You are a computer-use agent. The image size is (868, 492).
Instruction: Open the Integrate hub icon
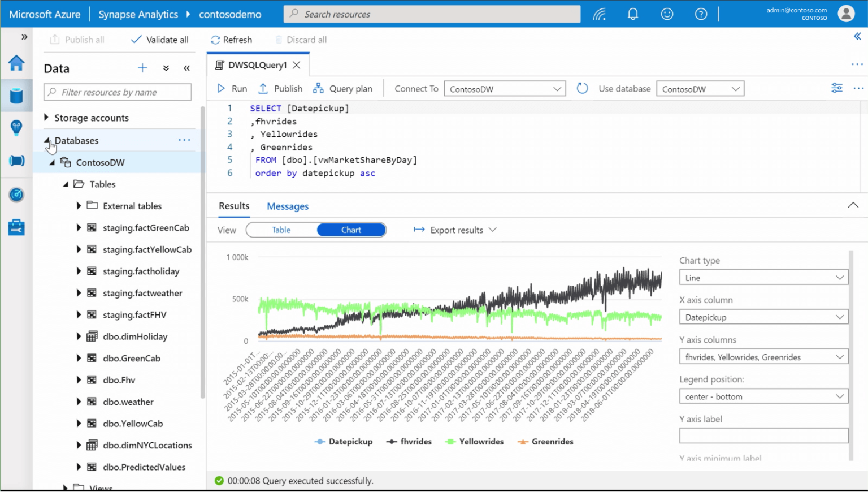(x=16, y=161)
